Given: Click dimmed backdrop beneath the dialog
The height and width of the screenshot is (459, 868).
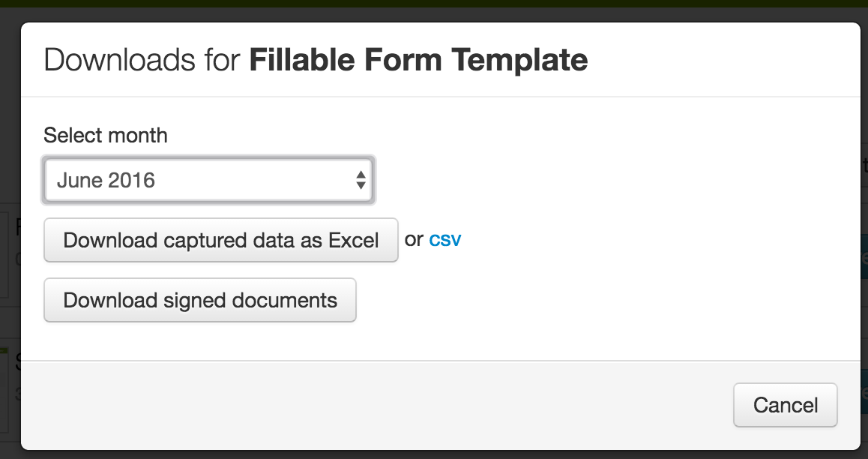Looking at the screenshot, I should click(x=435, y=454).
